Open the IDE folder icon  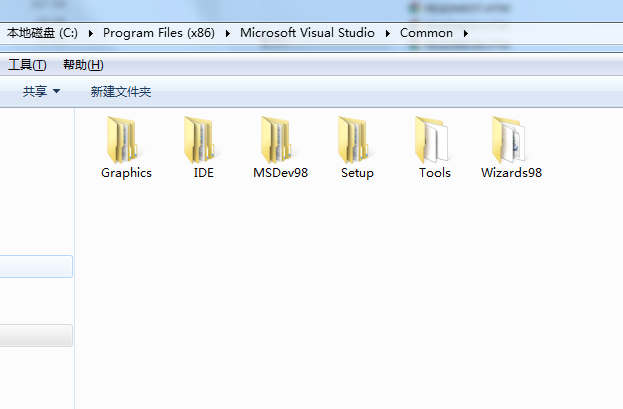point(199,140)
